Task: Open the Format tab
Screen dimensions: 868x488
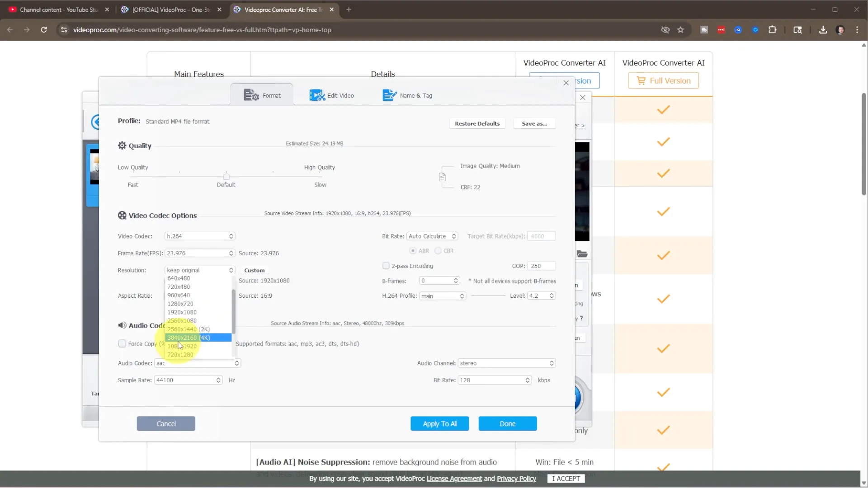Action: pyautogui.click(x=262, y=95)
